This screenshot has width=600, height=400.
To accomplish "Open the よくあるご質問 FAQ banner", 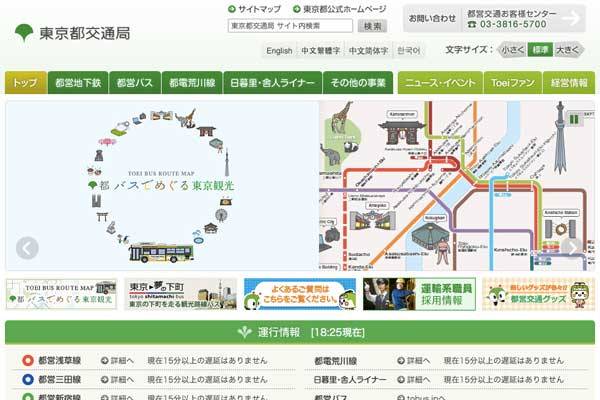I will point(300,294).
